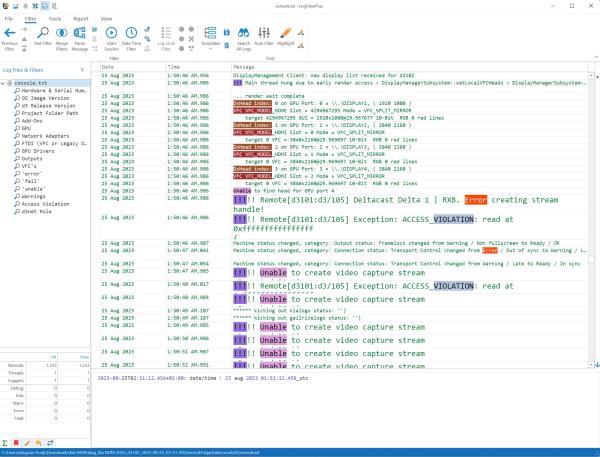Click the lower highlighter icon beside Highlight
Image resolution: width=600 pixels, height=457 pixels.
pos(301,46)
